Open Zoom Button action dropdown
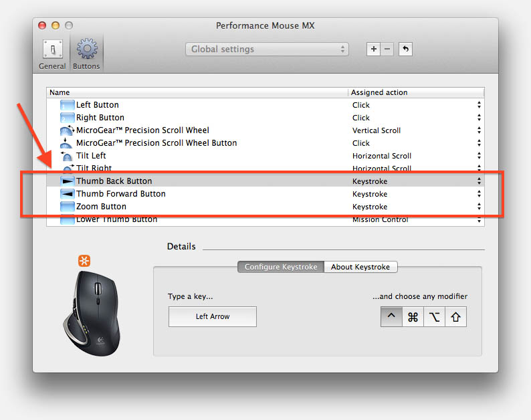The width and height of the screenshot is (531, 420). (479, 207)
